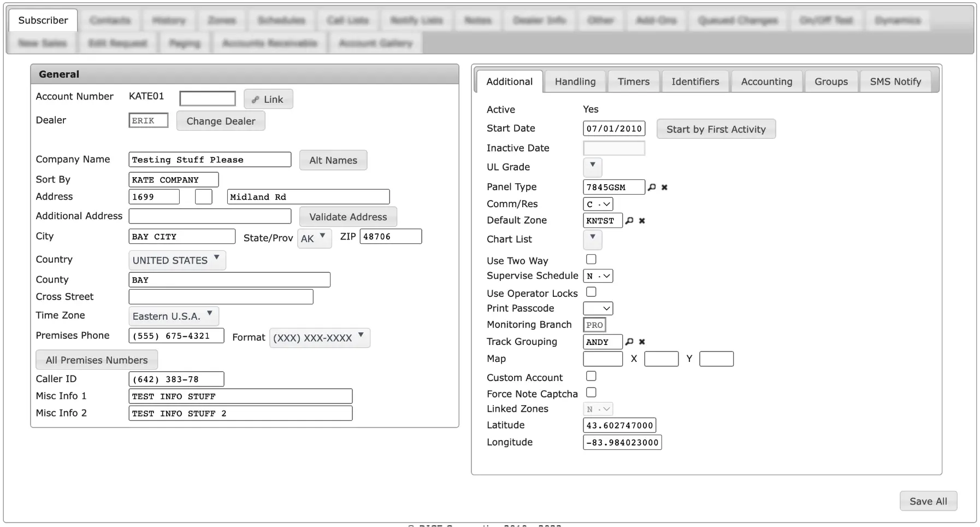The image size is (980, 527).
Task: Open the State/Prov dropdown showing AK
Action: pos(314,238)
